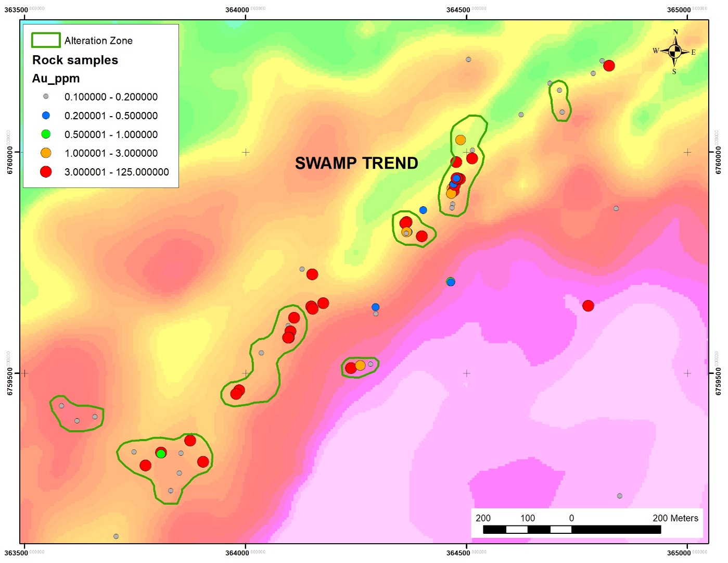
Task: Click the grey sample dot at bottom right
Action: pyautogui.click(x=620, y=496)
